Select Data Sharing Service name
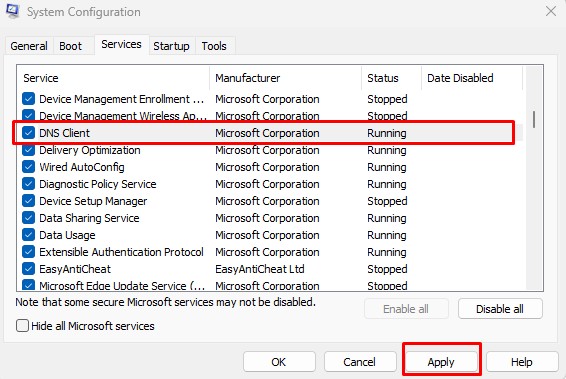The width and height of the screenshot is (566, 379). coord(89,218)
